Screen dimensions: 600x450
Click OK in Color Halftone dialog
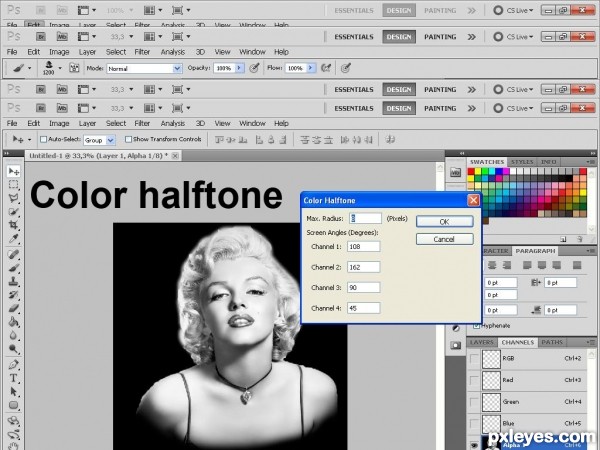pyautogui.click(x=444, y=222)
